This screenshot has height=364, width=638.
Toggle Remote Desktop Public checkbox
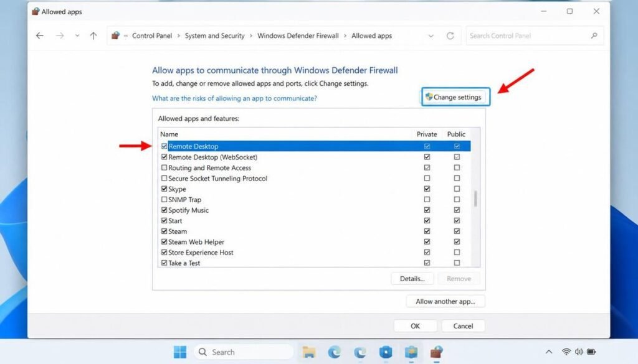point(457,146)
